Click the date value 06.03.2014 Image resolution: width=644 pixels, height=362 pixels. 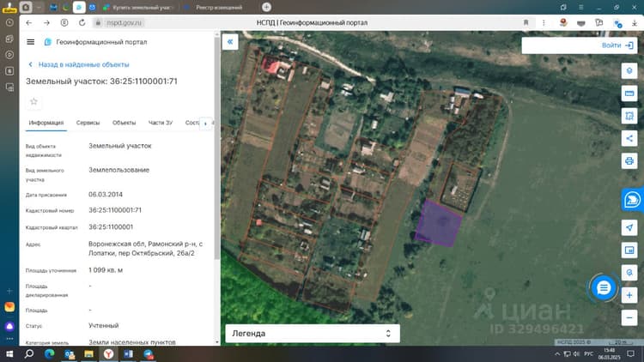pyautogui.click(x=106, y=194)
